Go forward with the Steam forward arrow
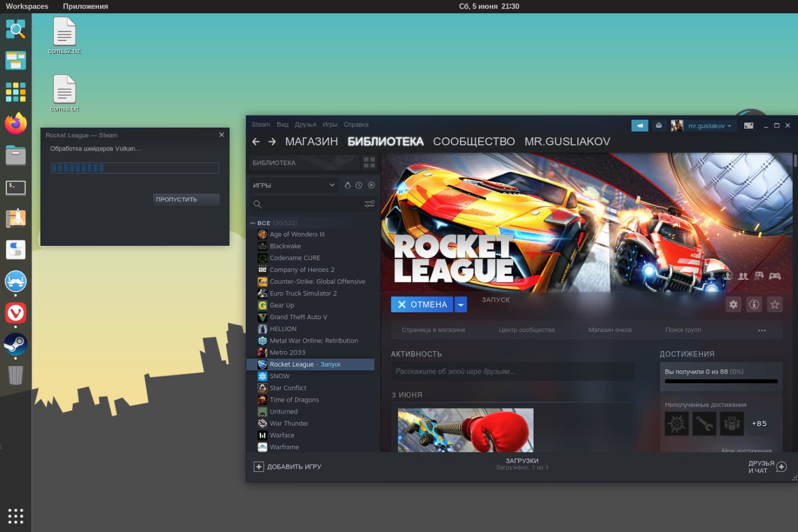Image resolution: width=798 pixels, height=532 pixels. pyautogui.click(x=272, y=142)
